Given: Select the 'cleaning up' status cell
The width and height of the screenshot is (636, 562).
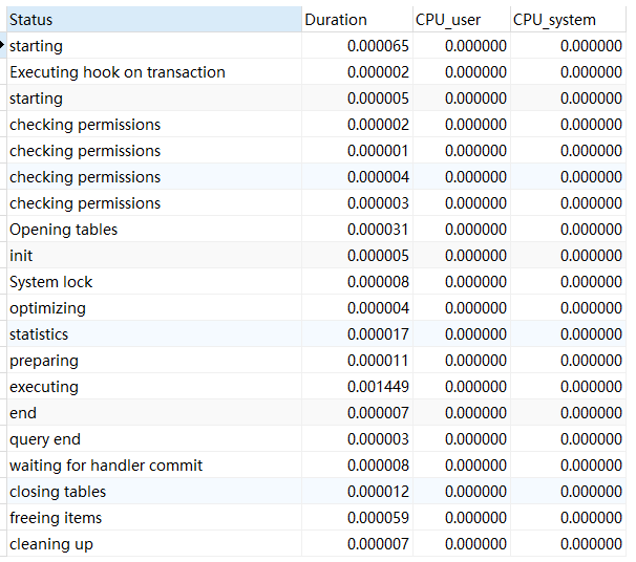Looking at the screenshot, I should click(51, 544).
